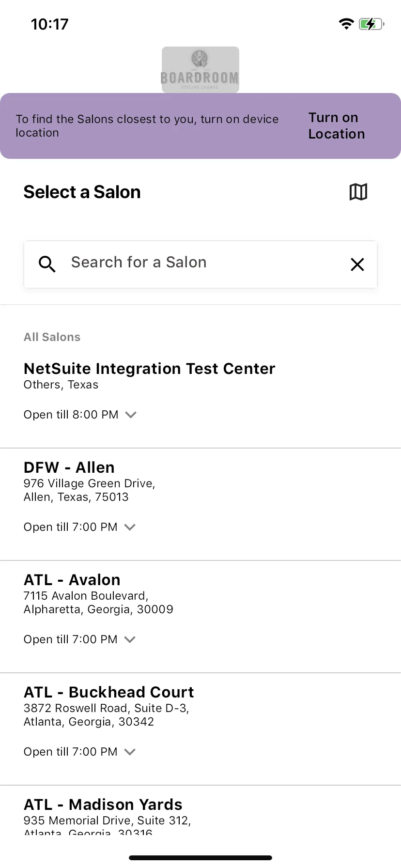Click Turn on Location button
Viewport: 401px width, 868px height.
point(337,126)
